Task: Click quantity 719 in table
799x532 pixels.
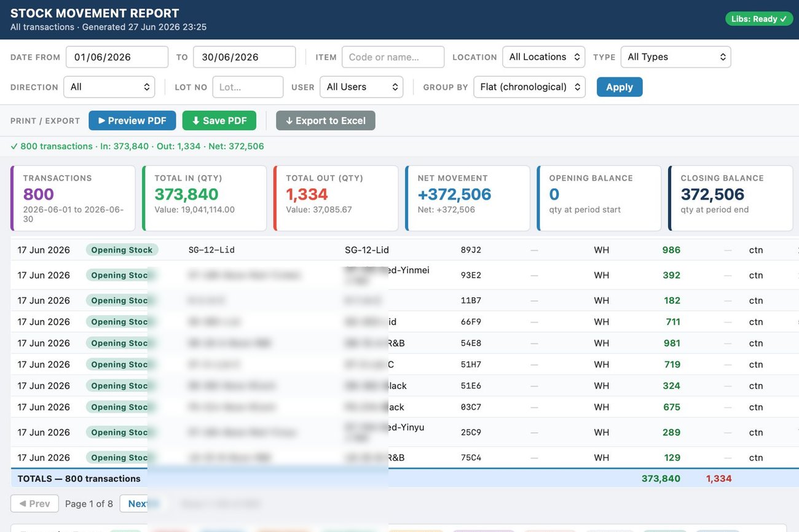Action: click(x=672, y=364)
